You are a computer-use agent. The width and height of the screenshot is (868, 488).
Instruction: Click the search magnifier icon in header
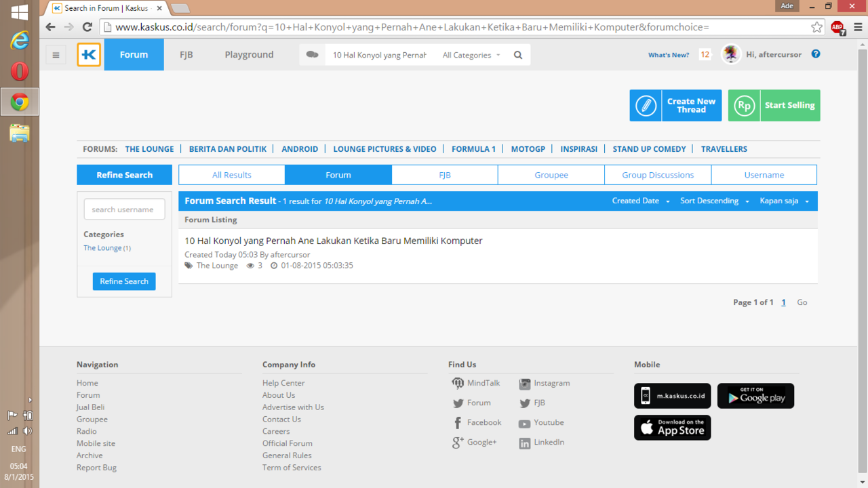coord(518,56)
